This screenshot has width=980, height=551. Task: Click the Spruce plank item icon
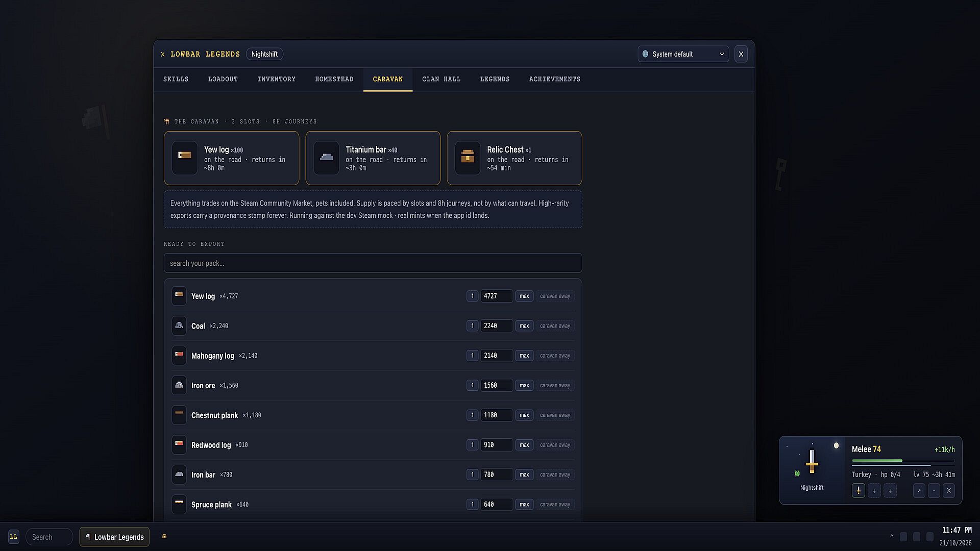pyautogui.click(x=179, y=504)
